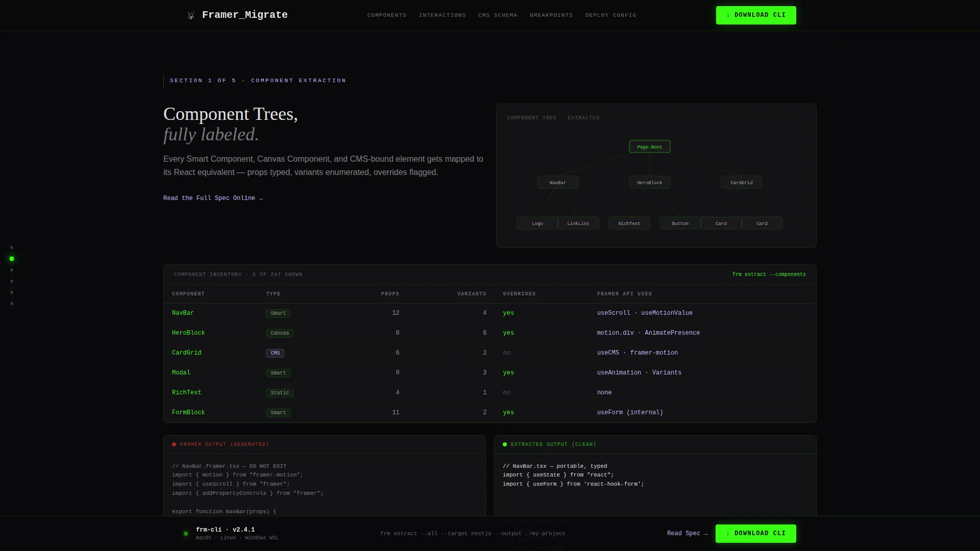Click the Static type badge
This screenshot has height=551, width=980.
pos(280,393)
